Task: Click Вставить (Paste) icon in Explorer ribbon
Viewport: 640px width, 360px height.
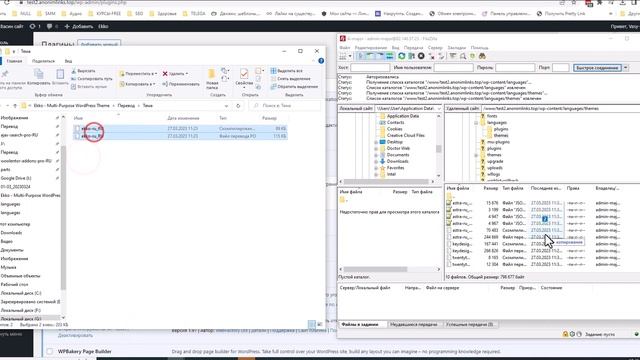Action: point(60,74)
